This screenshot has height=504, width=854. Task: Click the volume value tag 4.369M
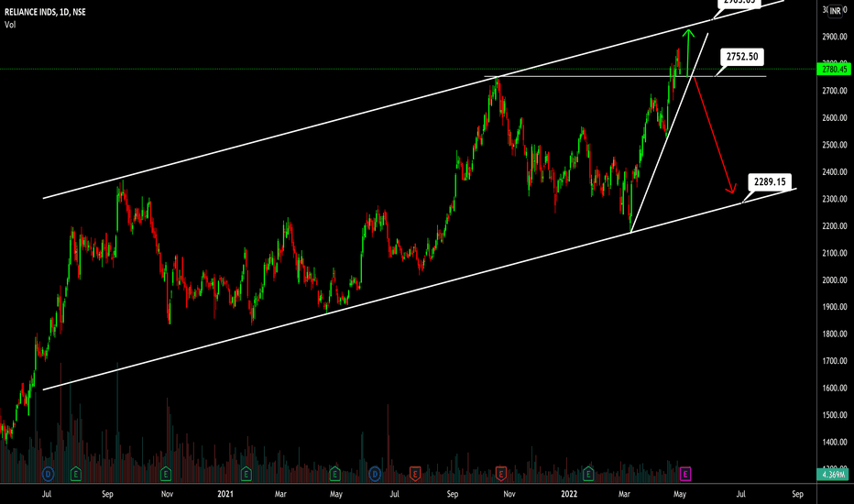click(835, 475)
